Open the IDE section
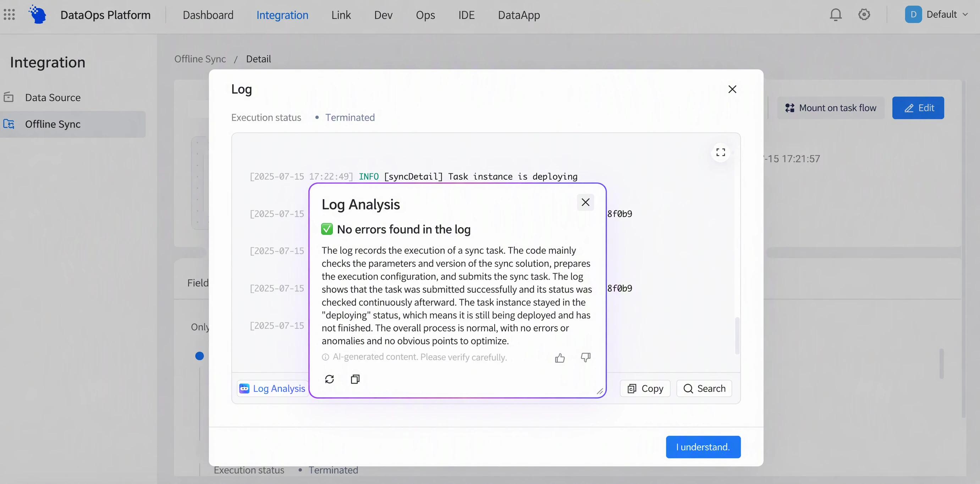980x484 pixels. (467, 15)
